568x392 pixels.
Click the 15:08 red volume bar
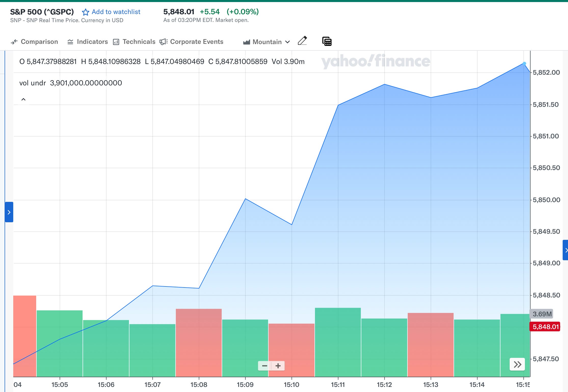point(199,343)
